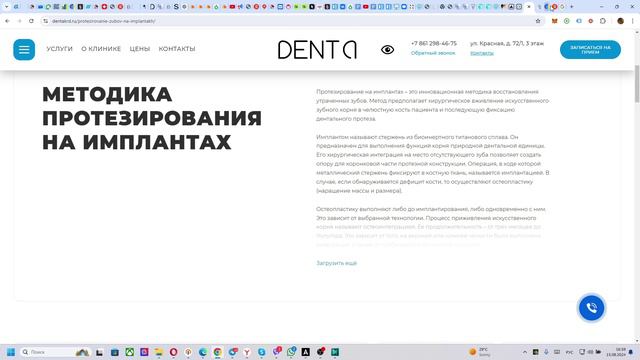Close the active browser tab
This screenshot has width=640, height=360.
(529, 7)
